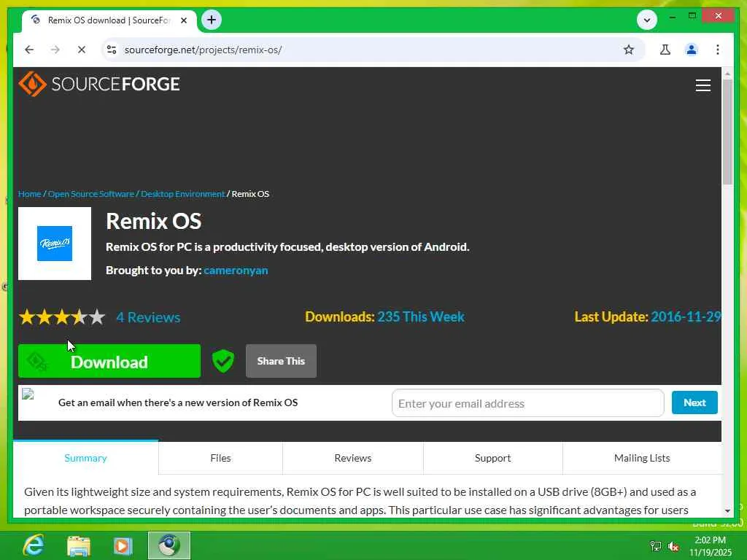Click the 2016-11-29 last update link

(686, 316)
